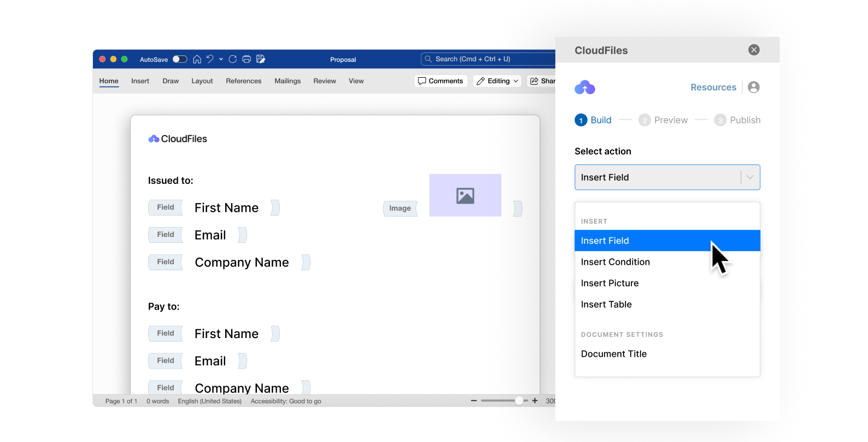Click the zoom slider handle
This screenshot has width=868, height=442.
[519, 401]
